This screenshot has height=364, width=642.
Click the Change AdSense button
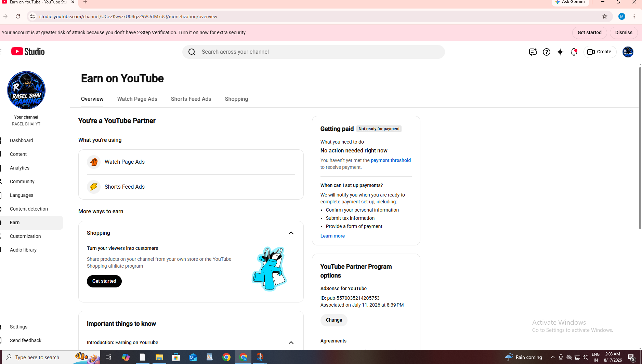[334, 320]
